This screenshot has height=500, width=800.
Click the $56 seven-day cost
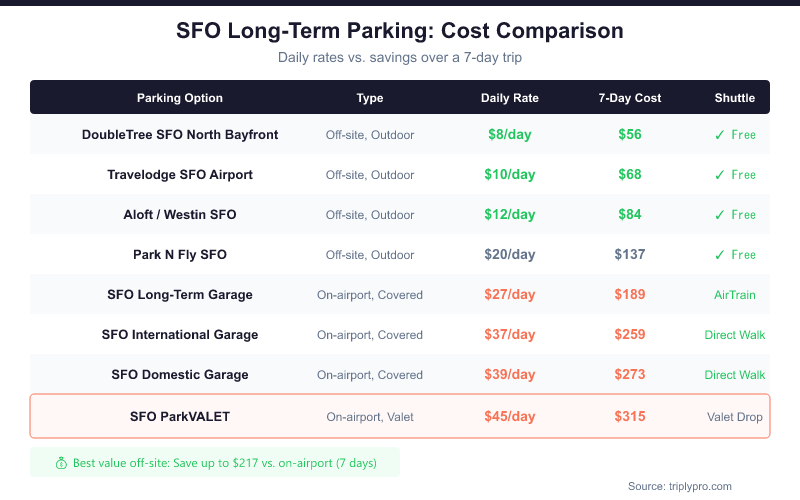point(630,135)
